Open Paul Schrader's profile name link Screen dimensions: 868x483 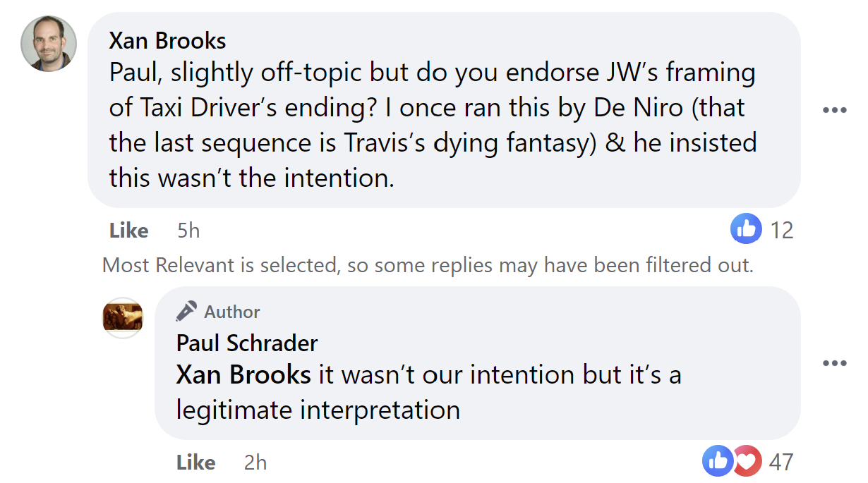(x=247, y=343)
